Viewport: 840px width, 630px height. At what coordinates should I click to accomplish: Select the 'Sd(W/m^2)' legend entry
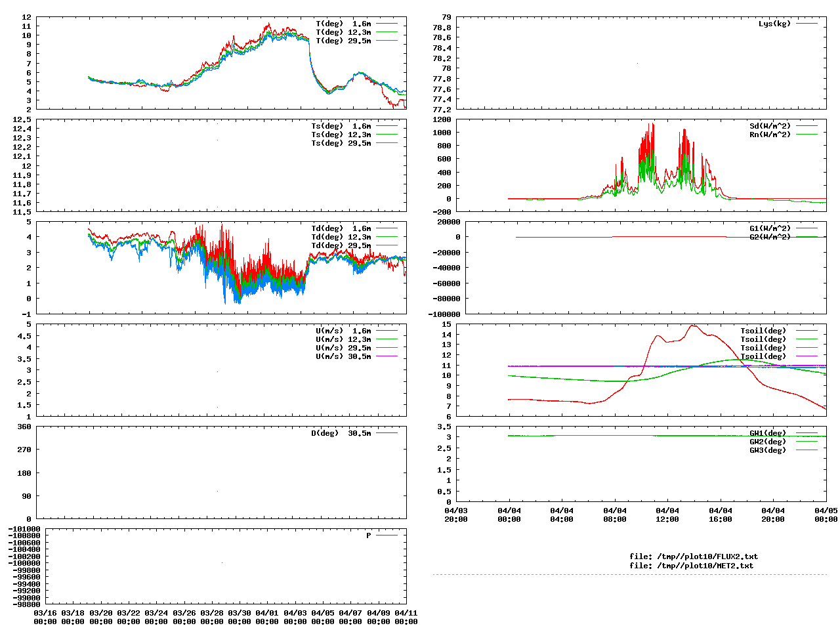(770, 126)
